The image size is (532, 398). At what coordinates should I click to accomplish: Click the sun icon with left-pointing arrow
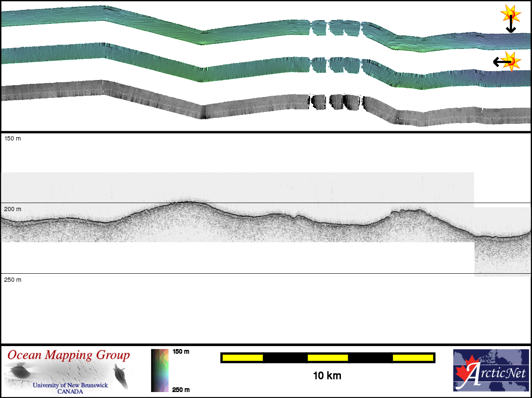point(511,61)
